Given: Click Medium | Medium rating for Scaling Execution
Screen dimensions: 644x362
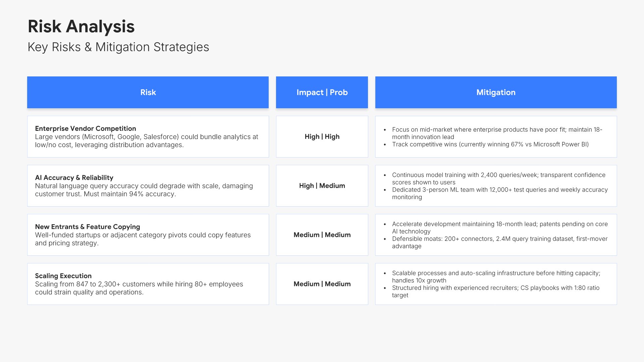Looking at the screenshot, I should tap(322, 284).
